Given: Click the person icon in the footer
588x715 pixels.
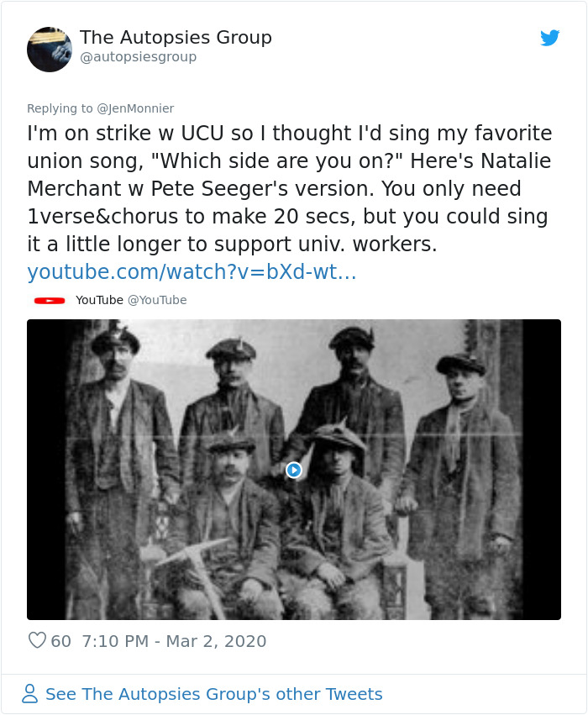Looking at the screenshot, I should tap(30, 694).
